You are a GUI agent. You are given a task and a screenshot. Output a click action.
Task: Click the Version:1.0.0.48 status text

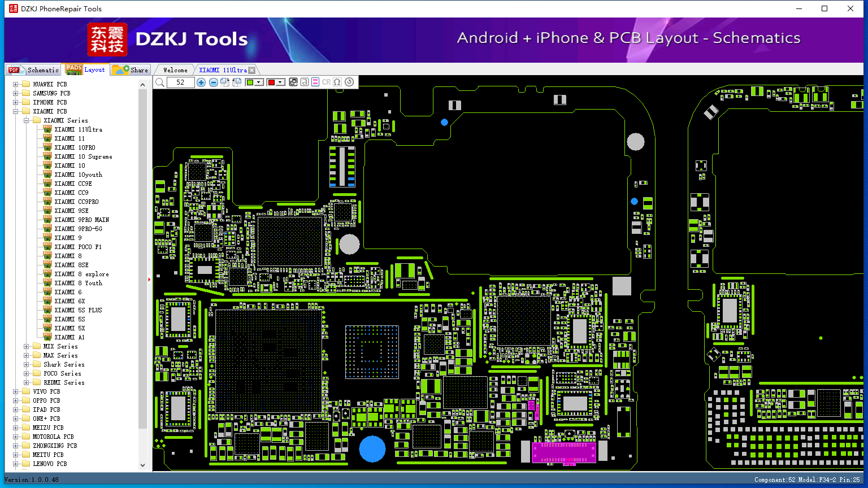(32, 480)
